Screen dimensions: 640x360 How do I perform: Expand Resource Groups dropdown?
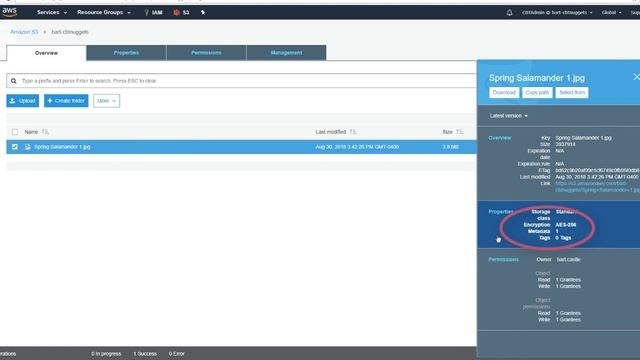click(104, 12)
